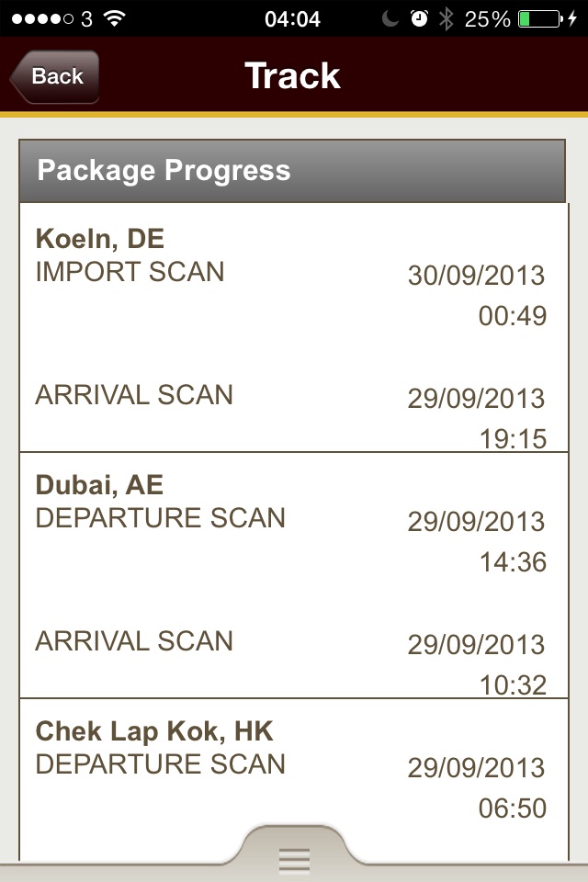Tap the 30/09/2013 import scan date
Image resolution: width=588 pixels, height=882 pixels.
pos(476,276)
